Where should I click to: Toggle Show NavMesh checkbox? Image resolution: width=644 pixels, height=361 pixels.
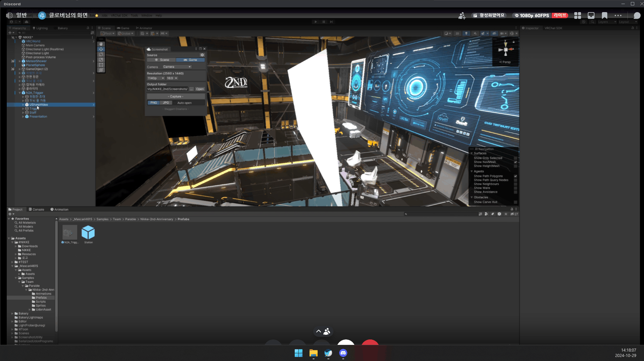(x=515, y=162)
